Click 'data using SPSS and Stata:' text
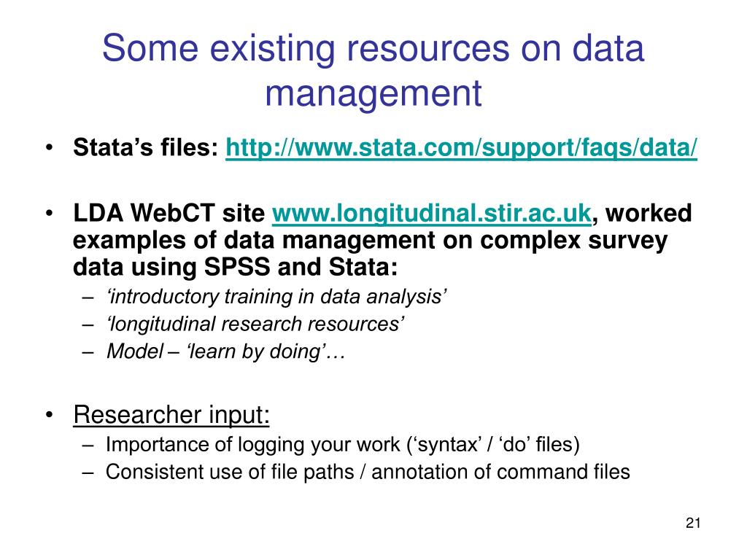Viewport: 747px width, 560px height. pyautogui.click(x=236, y=267)
